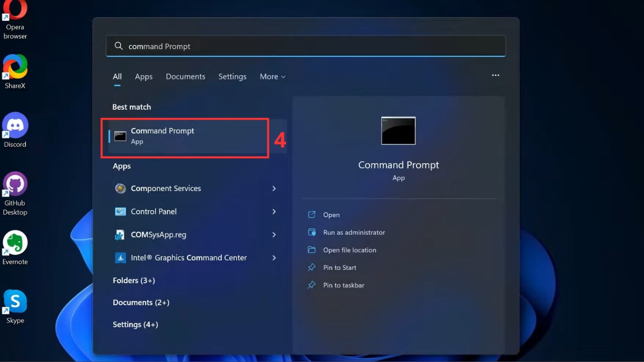Open the Skype desktop shortcut
Image resolution: width=644 pixels, height=362 pixels.
pos(15,302)
